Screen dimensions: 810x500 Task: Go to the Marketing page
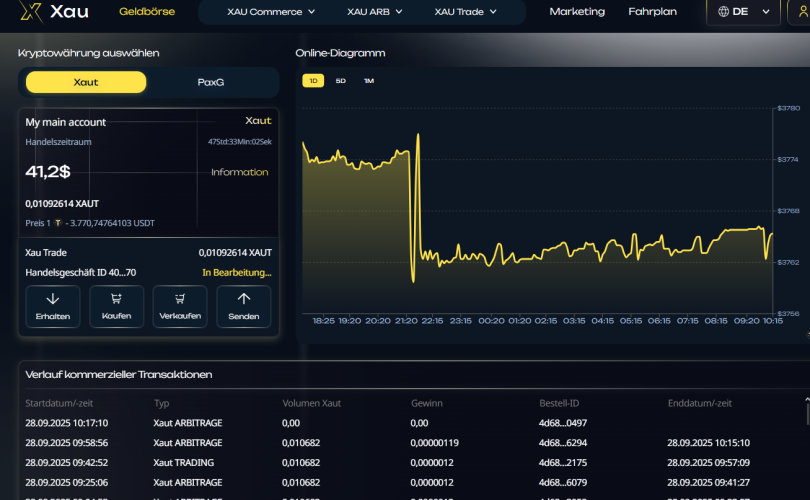[577, 12]
